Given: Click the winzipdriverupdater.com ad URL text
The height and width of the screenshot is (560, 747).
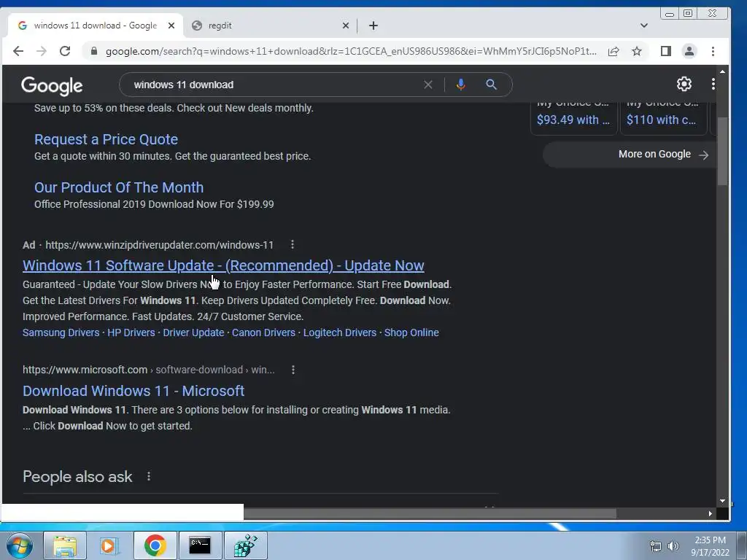Looking at the screenshot, I should pyautogui.click(x=159, y=245).
